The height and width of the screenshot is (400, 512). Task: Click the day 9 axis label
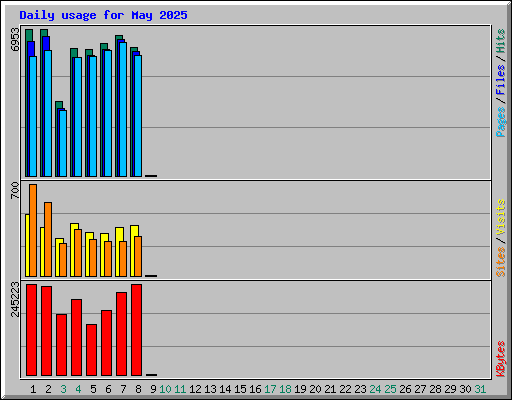153,389
